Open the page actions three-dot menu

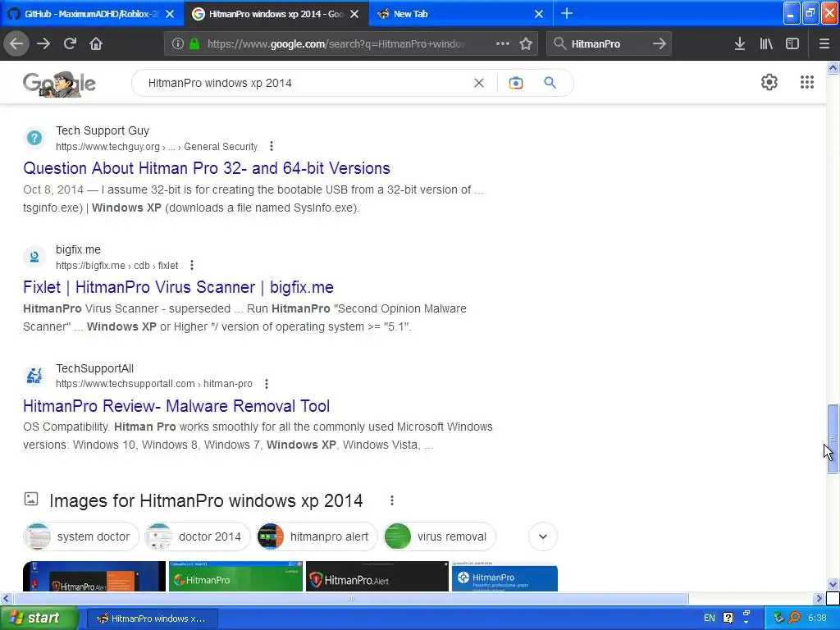[x=503, y=44]
